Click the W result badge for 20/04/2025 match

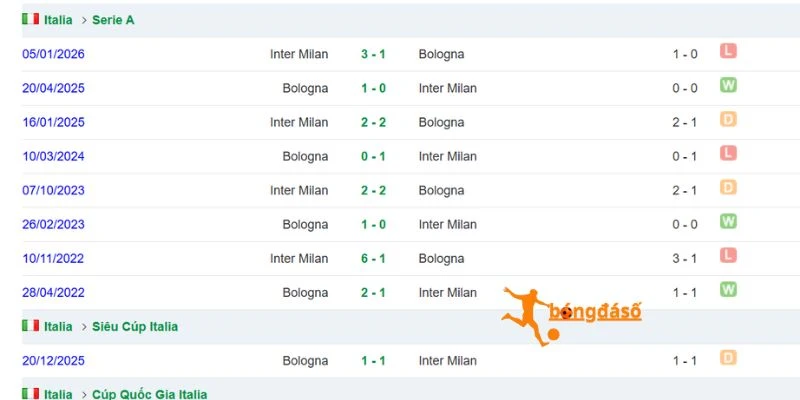(728, 85)
